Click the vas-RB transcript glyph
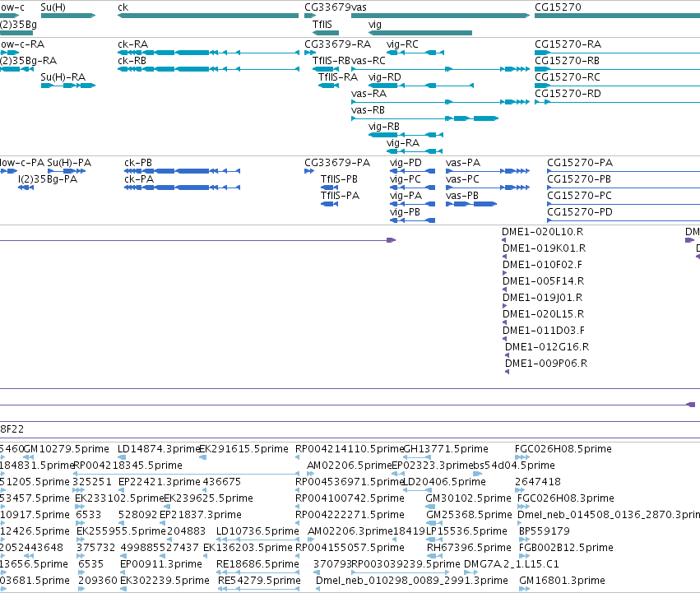Image resolution: width=700 pixels, height=593 pixels. (x=425, y=118)
